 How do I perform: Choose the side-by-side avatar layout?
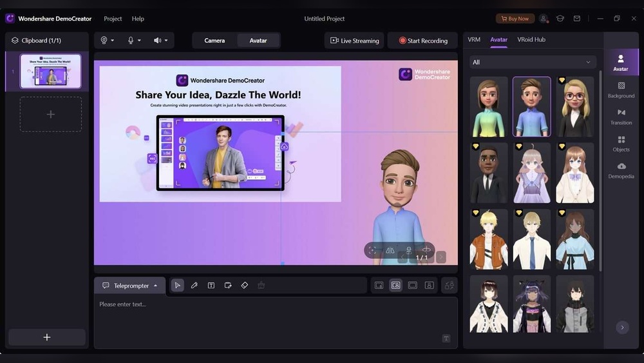tap(396, 285)
